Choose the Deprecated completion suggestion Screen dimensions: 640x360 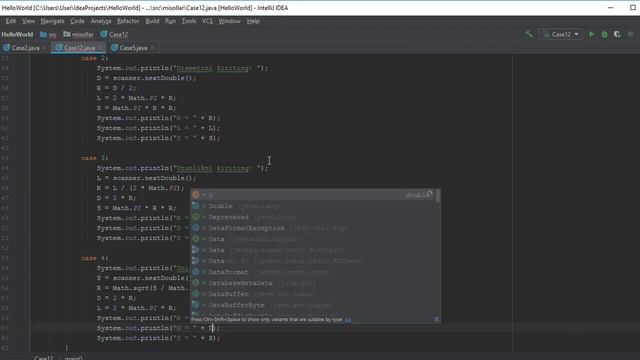tap(313, 217)
